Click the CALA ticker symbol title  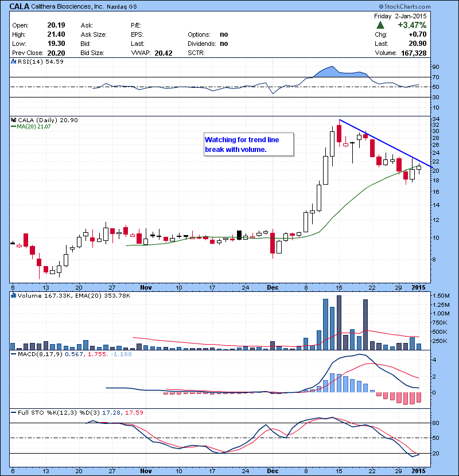(20, 6)
